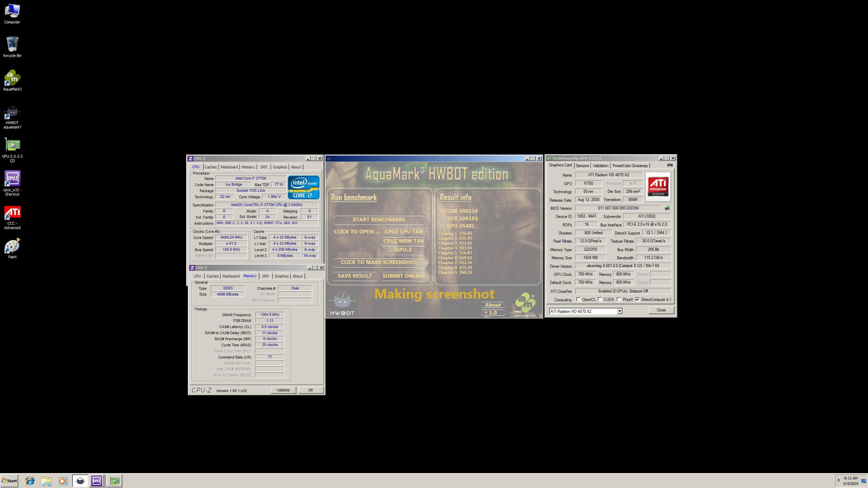This screenshot has height=488, width=868.
Task: Open CPU tab in lower CPU-Z window
Action: (x=197, y=276)
